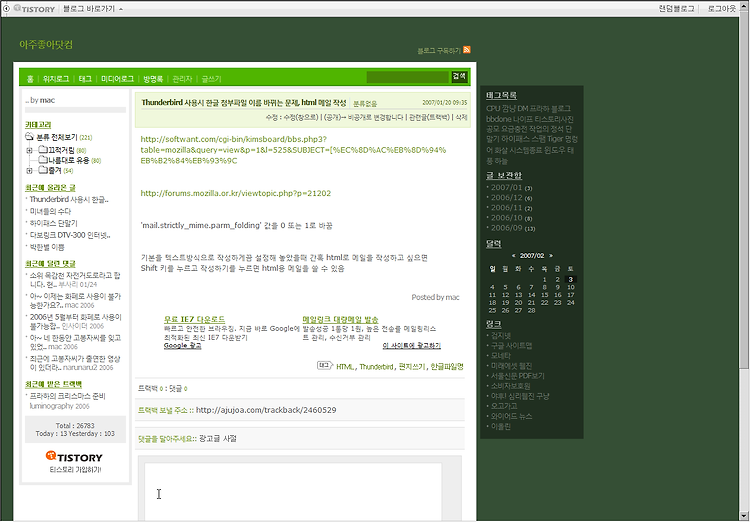Collapse the toolbar with the round arrow icon
The image size is (750, 522).
(x=6, y=9)
